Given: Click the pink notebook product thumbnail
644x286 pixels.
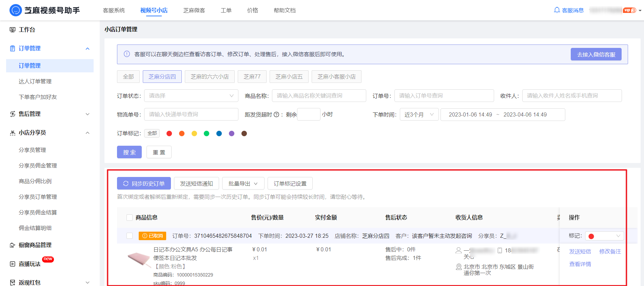Looking at the screenshot, I should tap(139, 260).
